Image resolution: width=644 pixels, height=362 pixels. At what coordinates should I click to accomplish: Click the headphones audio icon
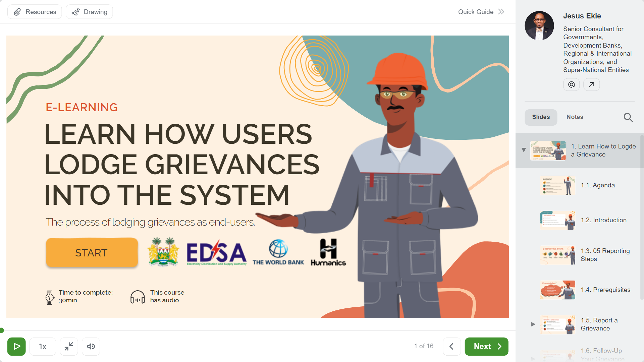pos(138,297)
